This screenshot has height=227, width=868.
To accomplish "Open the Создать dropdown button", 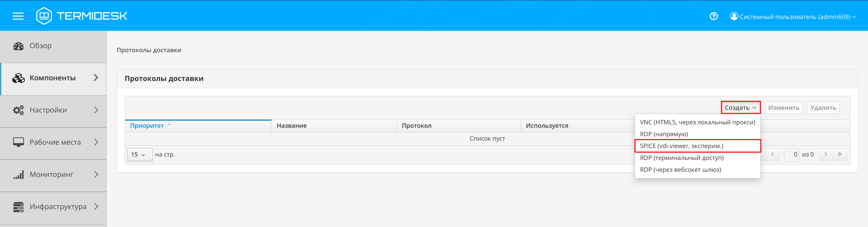I will (740, 107).
